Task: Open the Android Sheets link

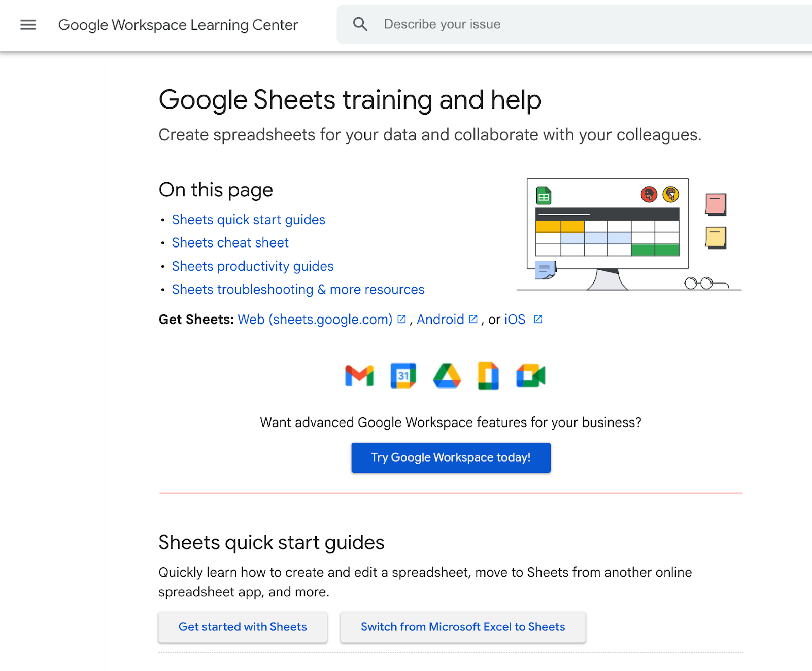Action: pyautogui.click(x=441, y=320)
